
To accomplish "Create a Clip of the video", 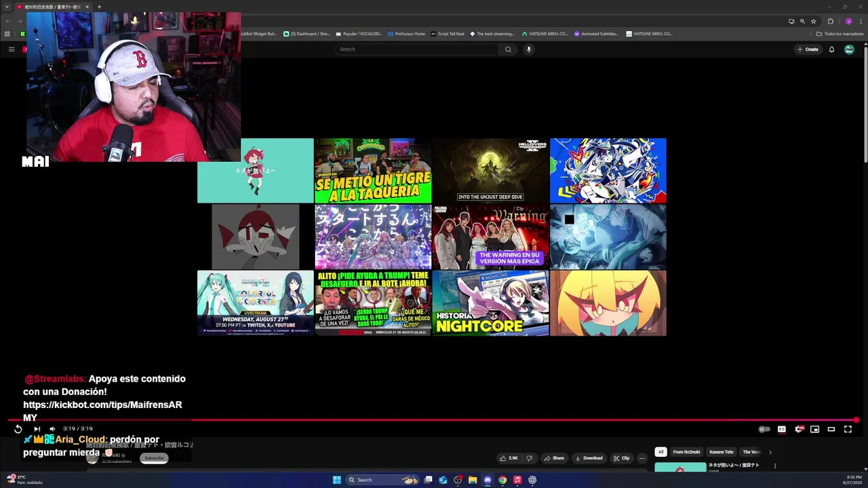I will (621, 458).
